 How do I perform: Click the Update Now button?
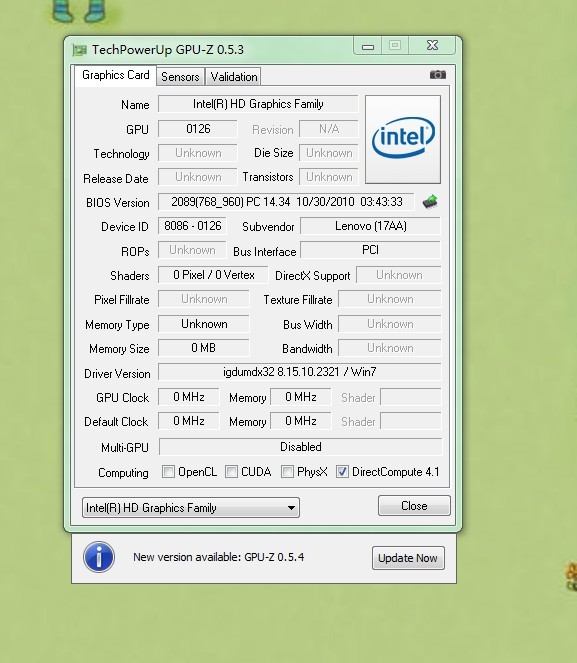click(408, 558)
